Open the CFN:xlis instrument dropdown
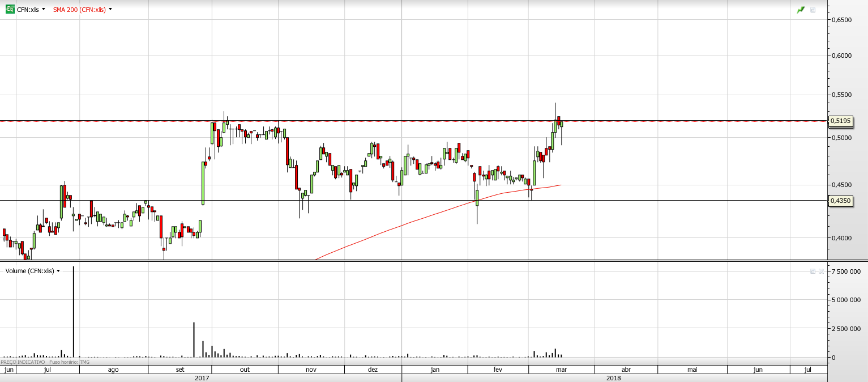The width and height of the screenshot is (868, 382). [x=44, y=10]
